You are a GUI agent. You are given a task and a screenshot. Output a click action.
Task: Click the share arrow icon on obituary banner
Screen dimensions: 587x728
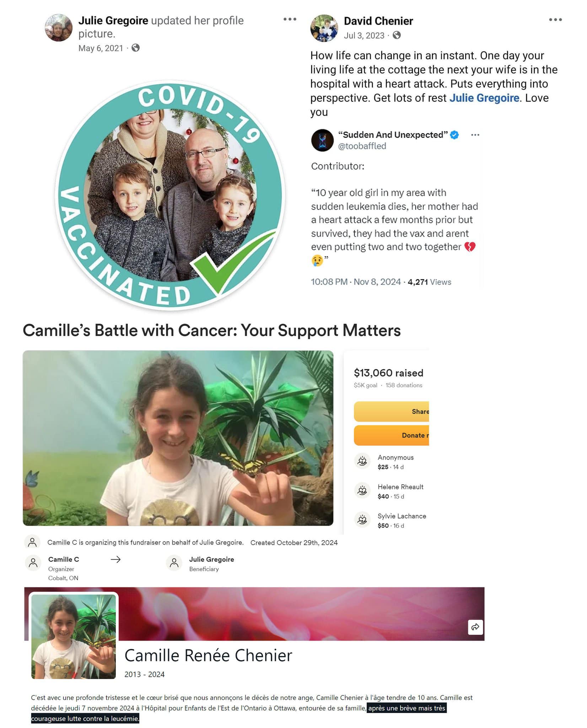(475, 627)
